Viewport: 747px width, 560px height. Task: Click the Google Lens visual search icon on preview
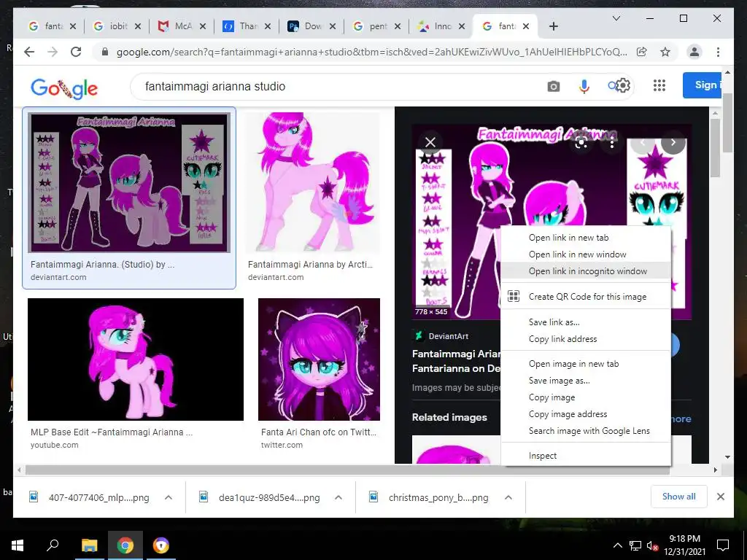[x=581, y=142]
